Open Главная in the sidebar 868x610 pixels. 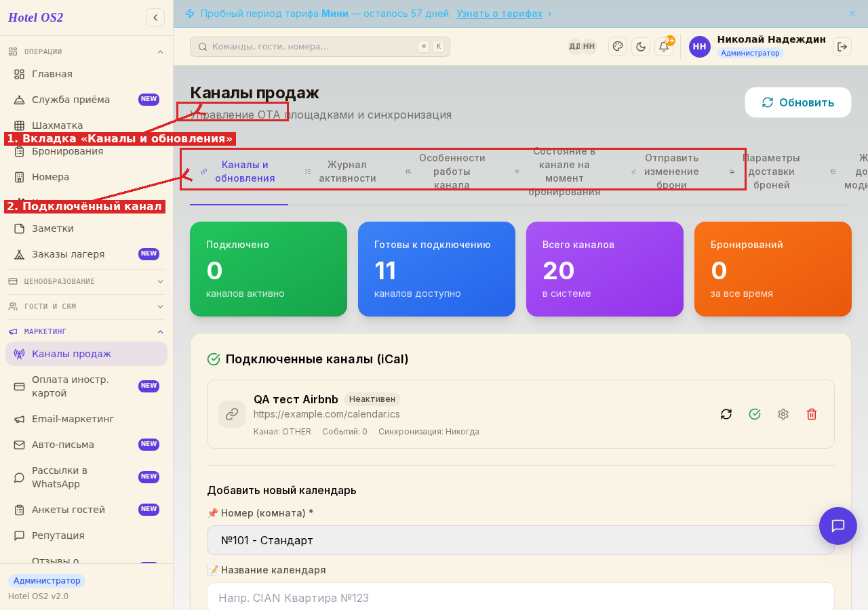point(86,74)
